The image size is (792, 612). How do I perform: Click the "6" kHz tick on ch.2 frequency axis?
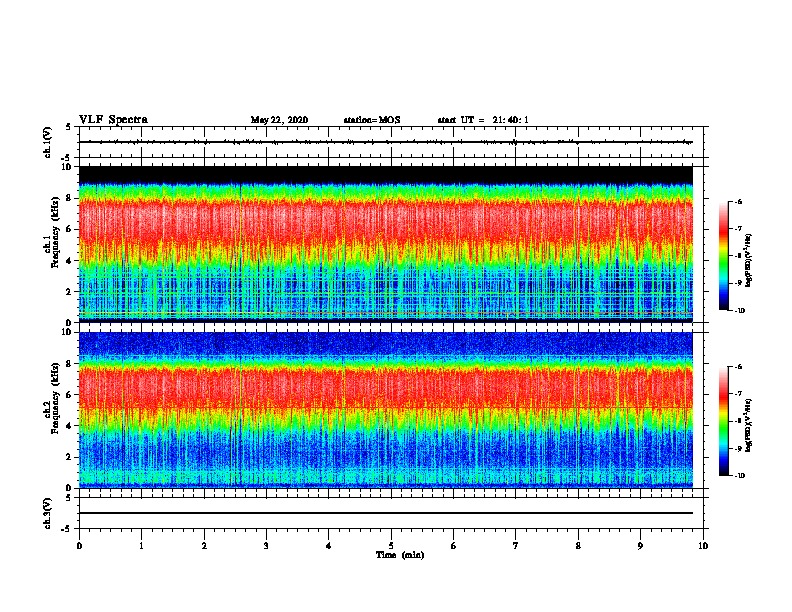coord(69,395)
